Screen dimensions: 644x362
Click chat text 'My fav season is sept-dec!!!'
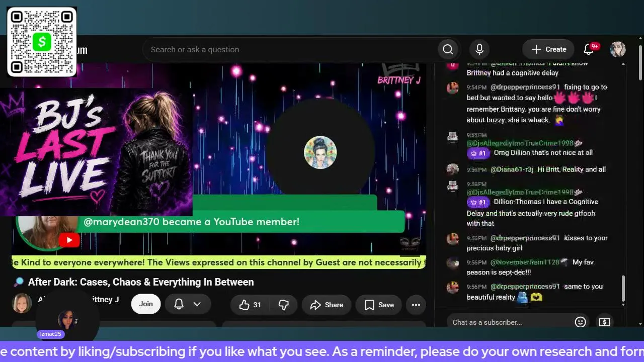(x=531, y=267)
